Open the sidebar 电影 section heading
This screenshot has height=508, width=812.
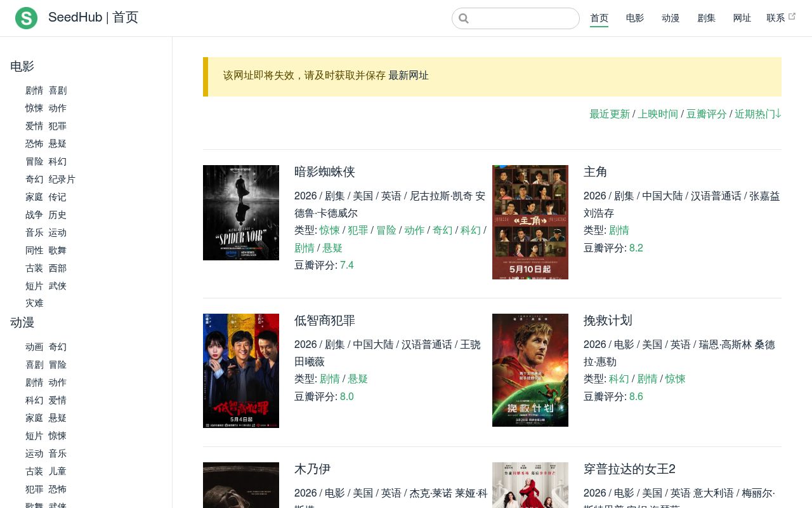tap(22, 67)
